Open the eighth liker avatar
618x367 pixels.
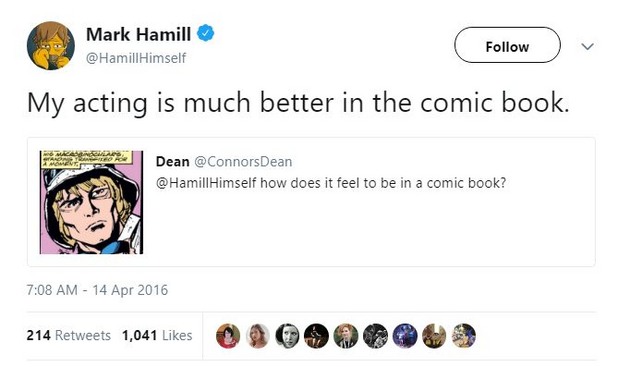[x=434, y=335]
